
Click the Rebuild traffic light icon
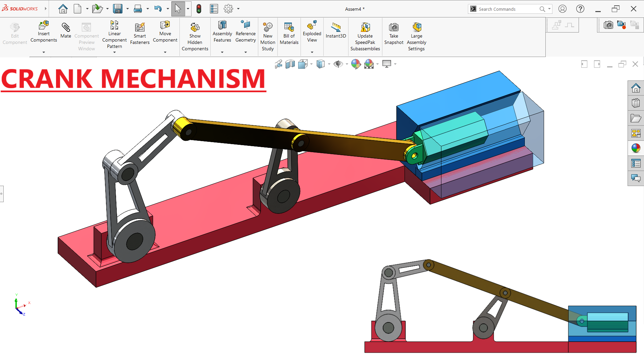tap(199, 9)
